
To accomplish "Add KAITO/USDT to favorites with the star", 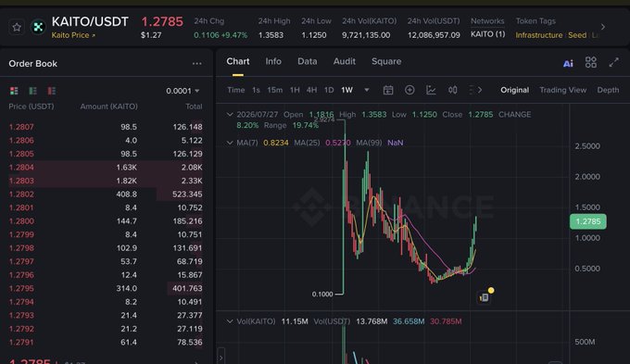I will pyautogui.click(x=17, y=27).
